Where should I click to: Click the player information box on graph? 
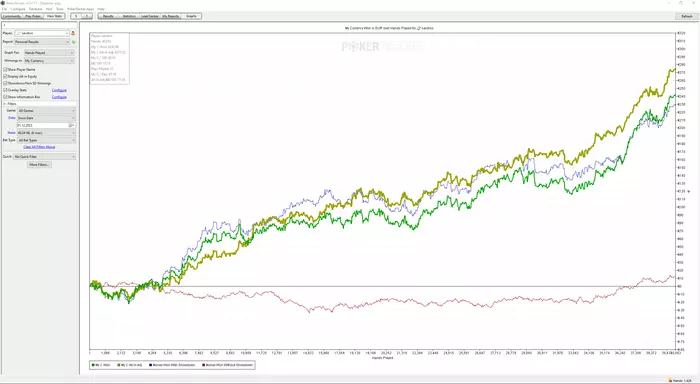[x=109, y=58]
